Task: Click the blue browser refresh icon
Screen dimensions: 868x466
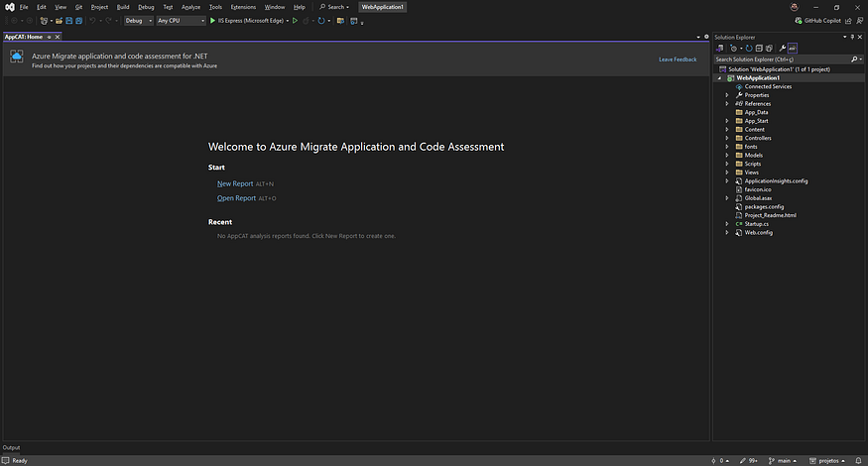Action: pyautogui.click(x=321, y=21)
